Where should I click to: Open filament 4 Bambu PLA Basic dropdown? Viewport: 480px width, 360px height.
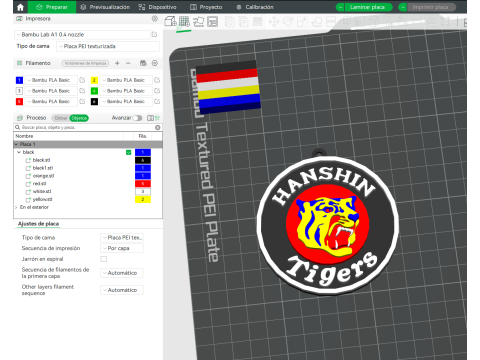126,91
